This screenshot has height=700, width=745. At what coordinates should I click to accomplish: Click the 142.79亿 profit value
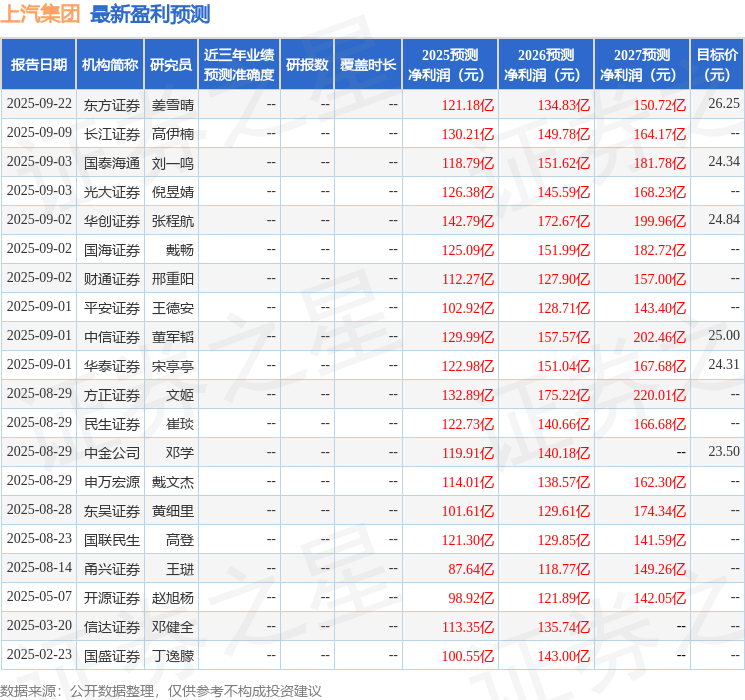point(468,221)
